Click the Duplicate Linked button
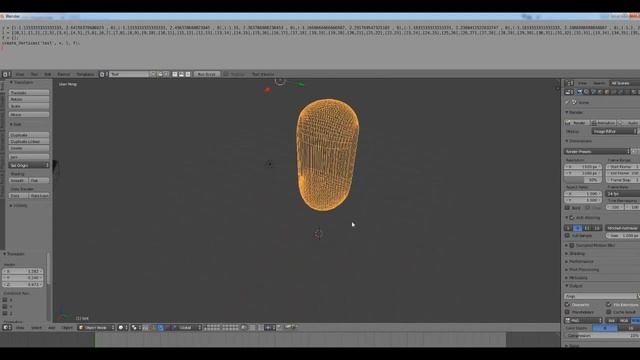640x360 pixels. (x=29, y=141)
